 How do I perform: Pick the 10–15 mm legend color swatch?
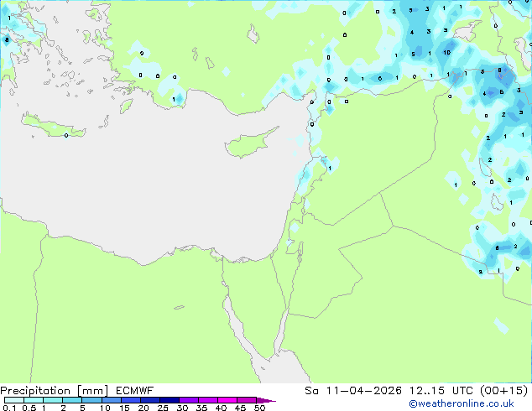pyautogui.click(x=111, y=400)
